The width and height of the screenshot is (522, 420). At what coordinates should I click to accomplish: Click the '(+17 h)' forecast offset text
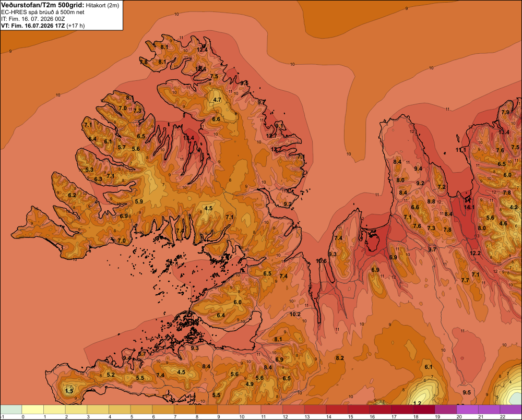pyautogui.click(x=76, y=26)
